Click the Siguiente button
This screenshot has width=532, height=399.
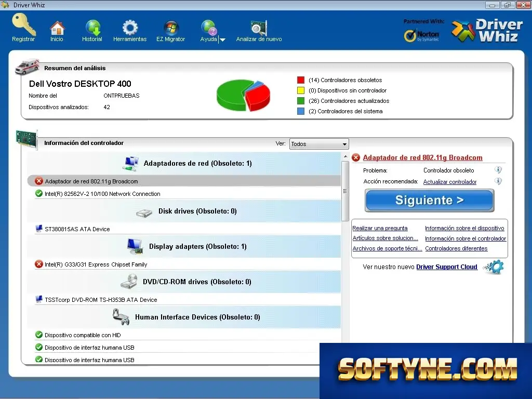coord(430,200)
